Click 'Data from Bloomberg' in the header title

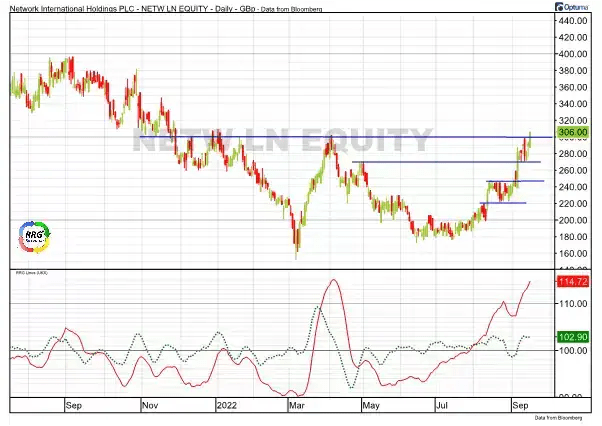(x=291, y=9)
